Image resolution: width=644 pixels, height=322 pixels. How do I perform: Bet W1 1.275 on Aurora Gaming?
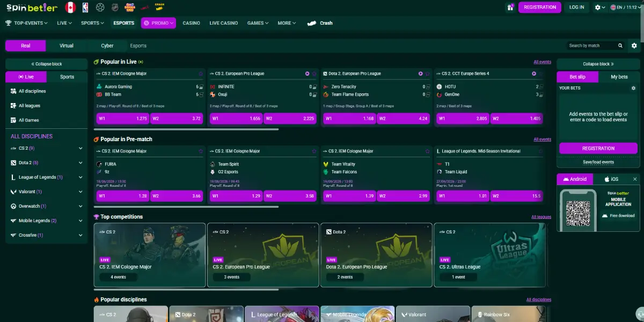[x=123, y=119]
